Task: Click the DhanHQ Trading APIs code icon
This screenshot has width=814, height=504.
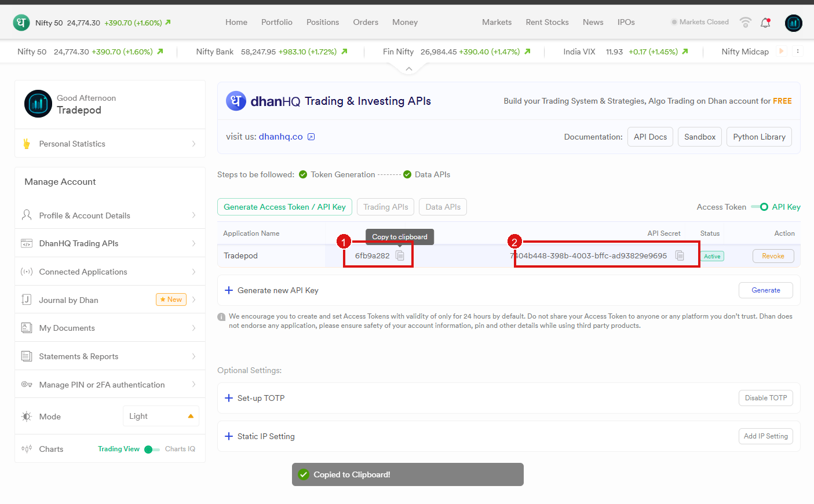Action: click(x=27, y=243)
